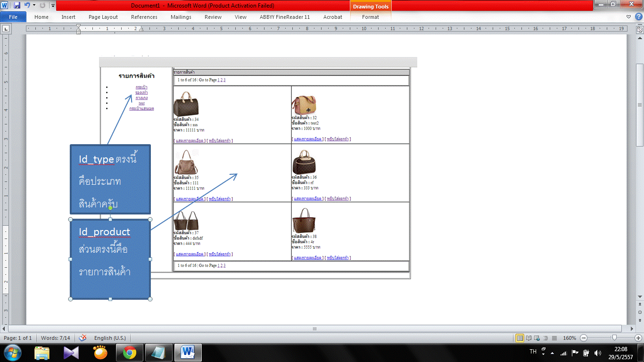The height and width of the screenshot is (362, 644).
Task: Switch to Print Layout view
Action: (x=520, y=338)
